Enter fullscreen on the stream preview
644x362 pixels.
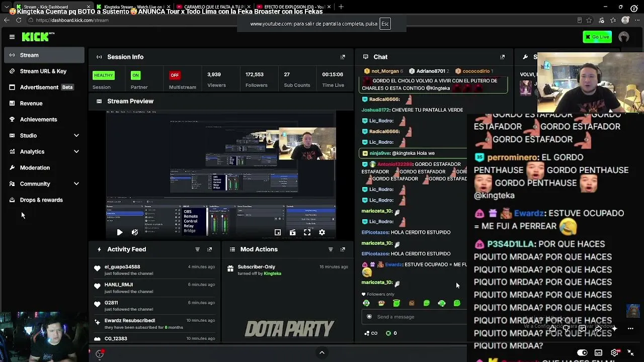click(307, 232)
